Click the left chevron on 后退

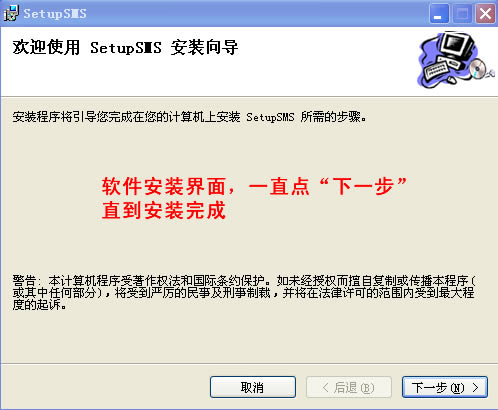(x=326, y=387)
